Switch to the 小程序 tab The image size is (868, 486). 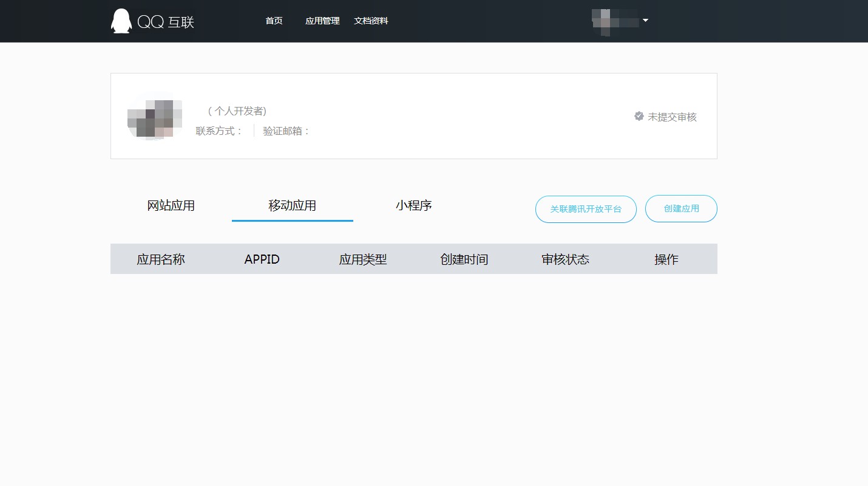tap(414, 205)
